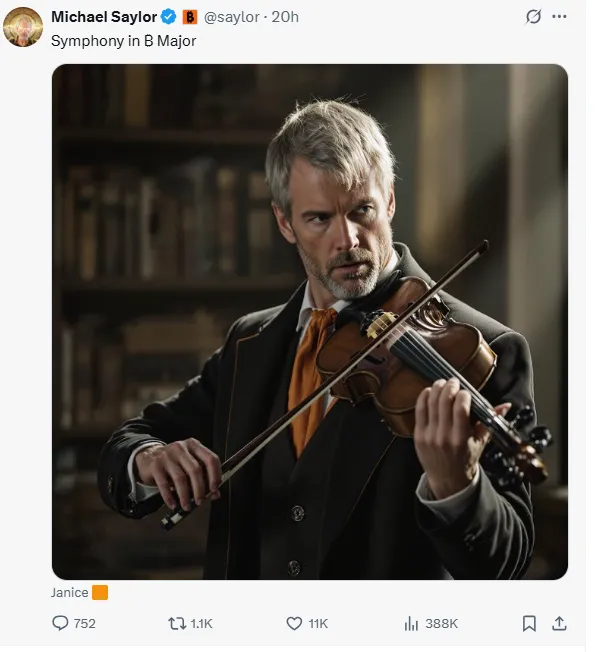Click the blue verified checkmark badge
This screenshot has height=652, width=601.
point(169,17)
